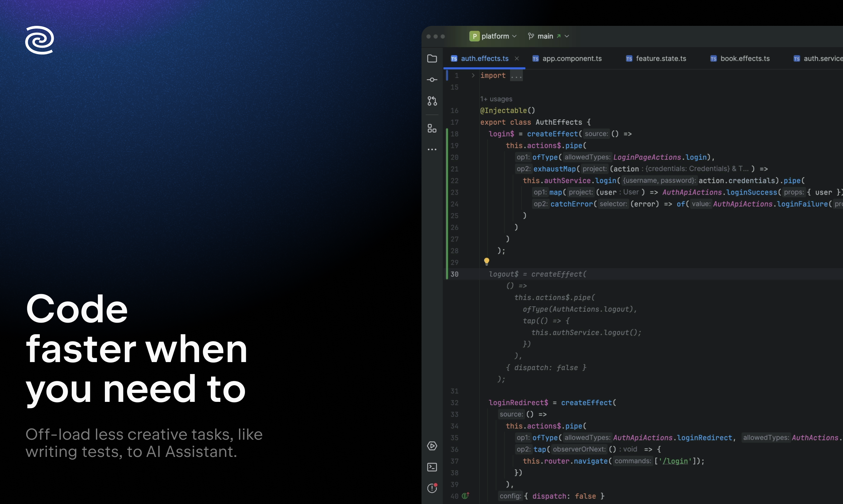This screenshot has width=843, height=504.
Task: Open the Structure tool window icon
Action: pos(432,128)
